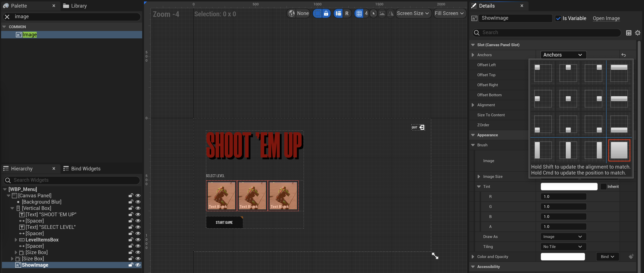Image resolution: width=644 pixels, height=273 pixels.
Task: Switch to the Bind Widgets tab
Action: (x=82, y=169)
